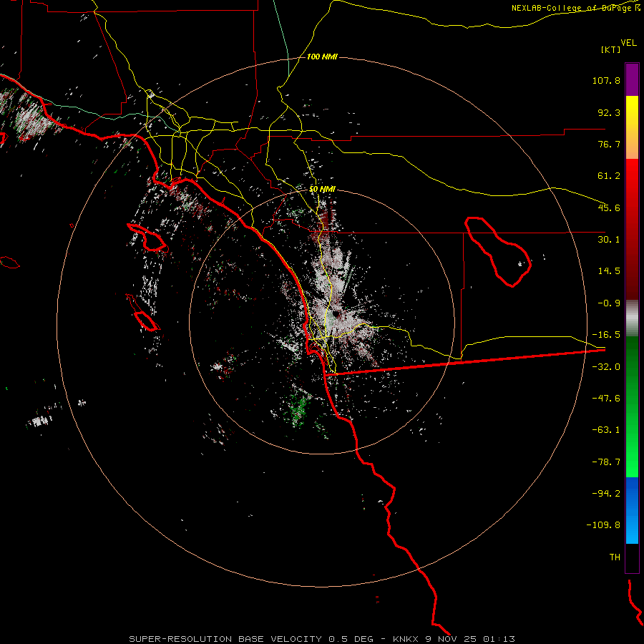
Task: Click the 30.1 legend value
Action: pyautogui.click(x=609, y=240)
